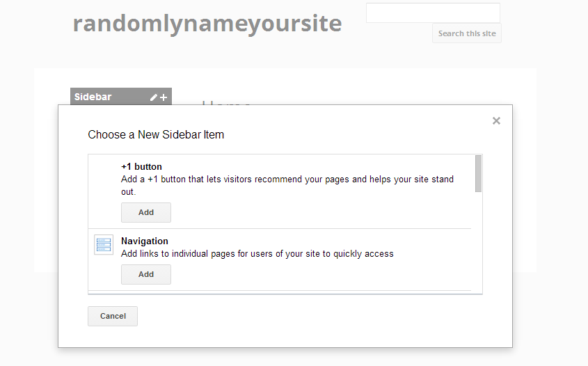
Task: Click the Navigation description text
Action: point(257,254)
